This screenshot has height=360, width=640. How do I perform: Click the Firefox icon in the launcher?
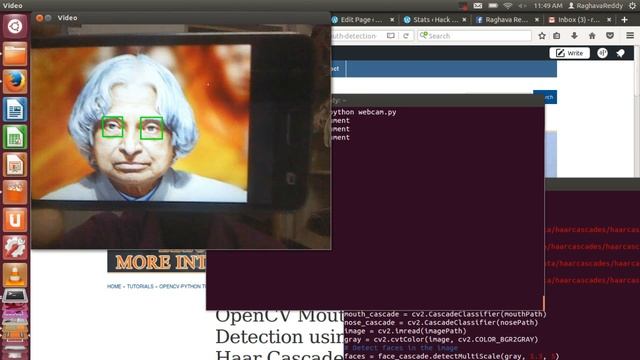[x=15, y=81]
